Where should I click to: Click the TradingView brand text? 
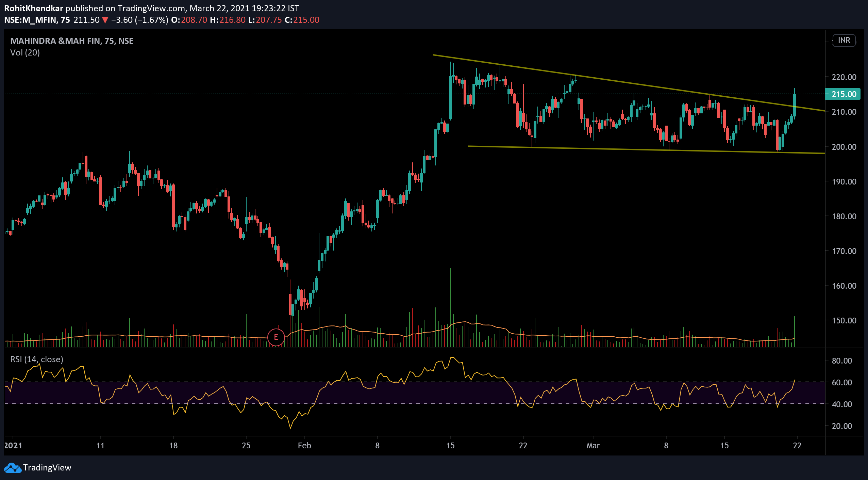point(47,468)
